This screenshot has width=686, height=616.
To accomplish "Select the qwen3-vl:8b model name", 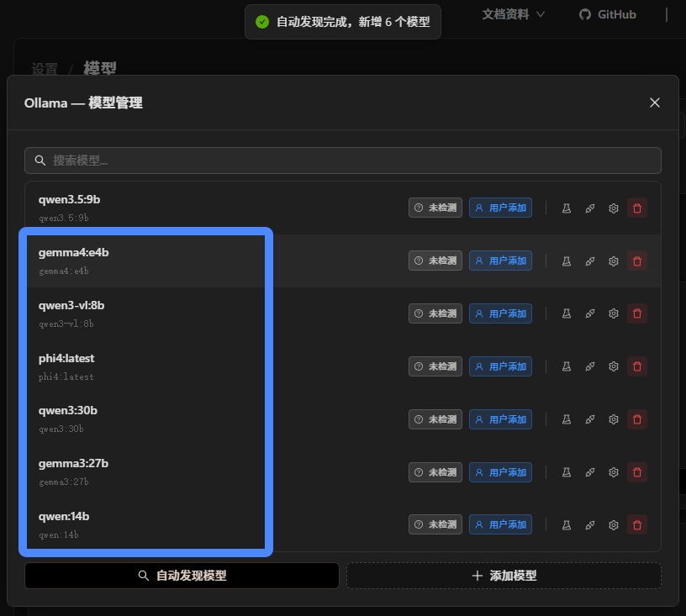I will coord(71,306).
